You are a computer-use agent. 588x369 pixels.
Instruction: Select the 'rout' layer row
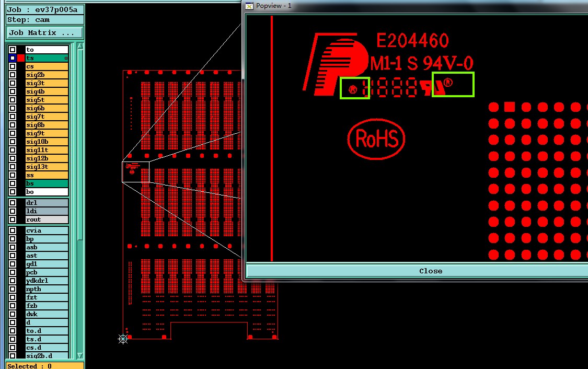click(47, 220)
